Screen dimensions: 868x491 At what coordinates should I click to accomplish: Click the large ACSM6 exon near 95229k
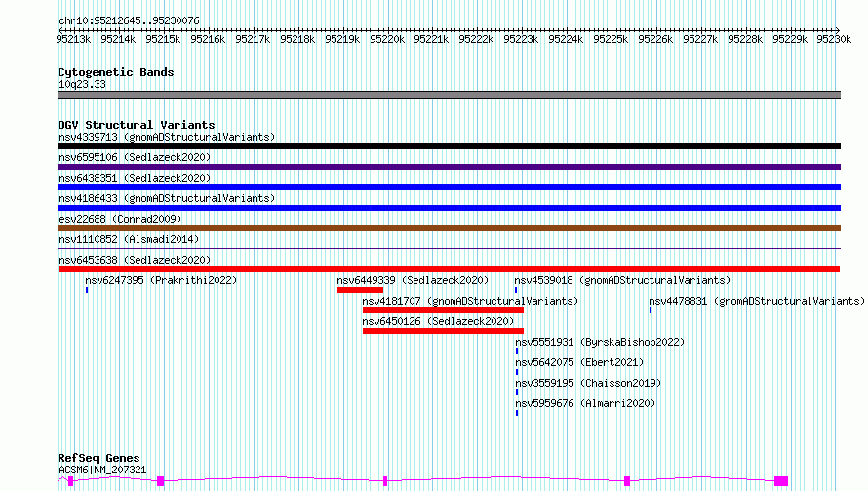(781, 481)
